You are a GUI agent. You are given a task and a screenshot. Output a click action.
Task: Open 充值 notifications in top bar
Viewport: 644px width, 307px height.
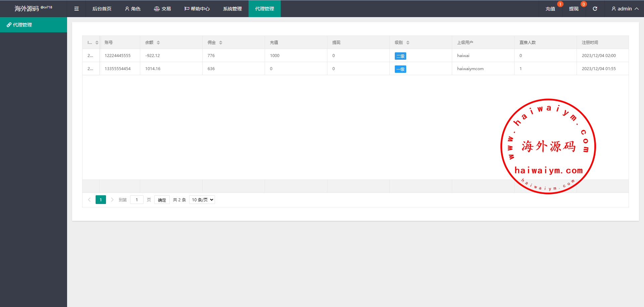pyautogui.click(x=550, y=9)
